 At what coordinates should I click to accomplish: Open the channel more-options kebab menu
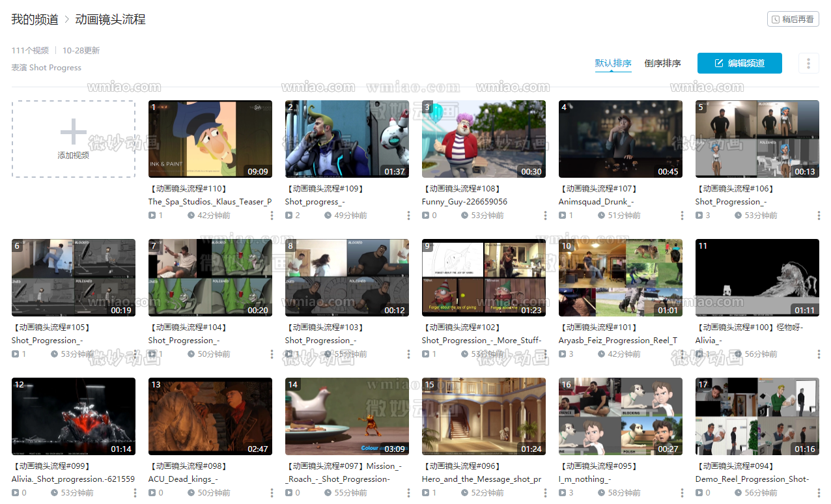(808, 63)
